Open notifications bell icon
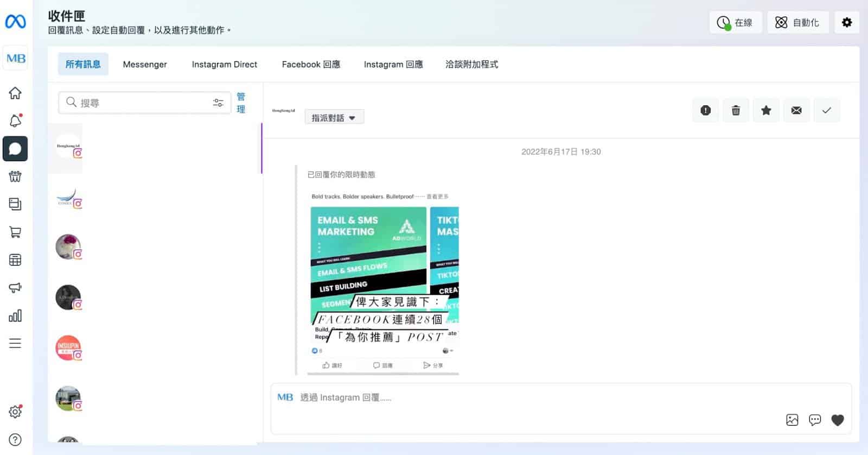868x455 pixels. 15,121
